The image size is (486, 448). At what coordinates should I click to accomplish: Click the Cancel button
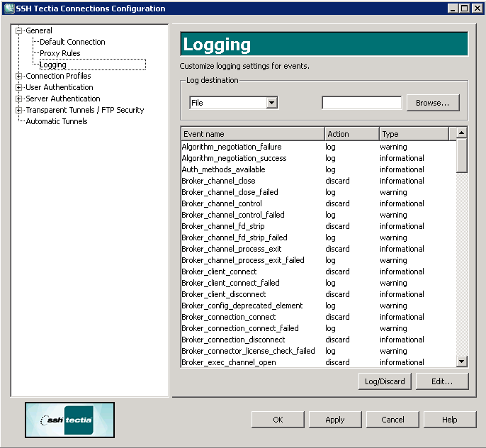[x=392, y=420]
